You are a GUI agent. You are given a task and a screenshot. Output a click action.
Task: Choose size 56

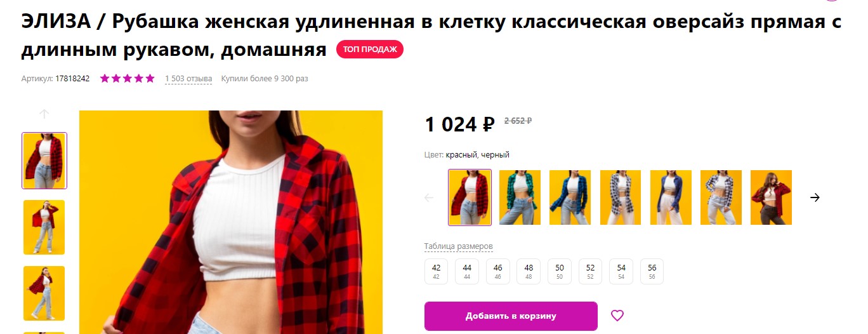[652, 271]
